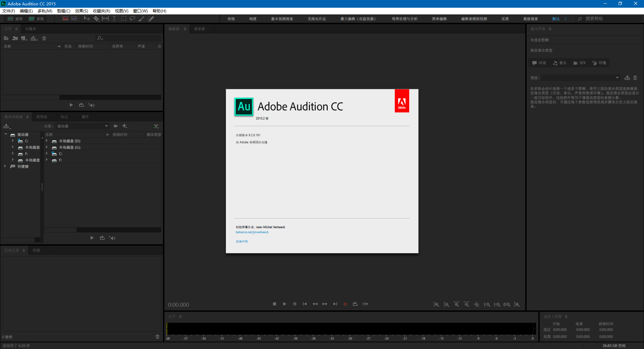The height and width of the screenshot is (349, 644).
Task: Open the File (文件) menu
Action: click(x=9, y=11)
